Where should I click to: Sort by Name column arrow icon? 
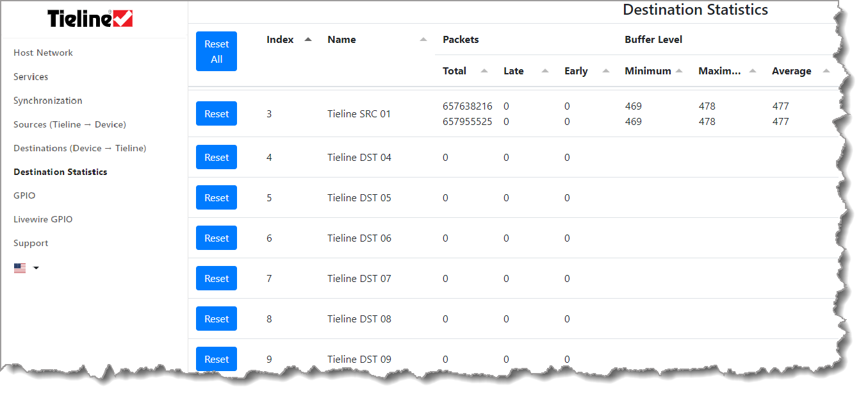(x=423, y=40)
